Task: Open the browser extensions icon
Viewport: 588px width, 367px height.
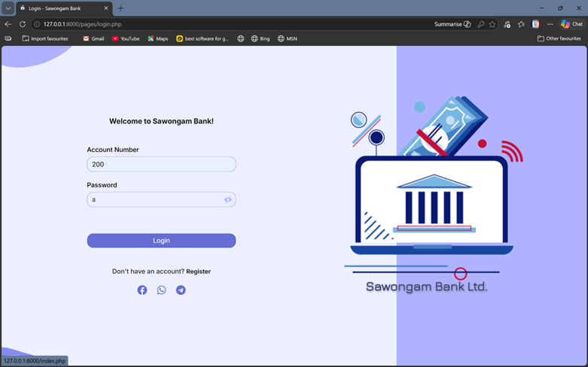Action: [507, 24]
